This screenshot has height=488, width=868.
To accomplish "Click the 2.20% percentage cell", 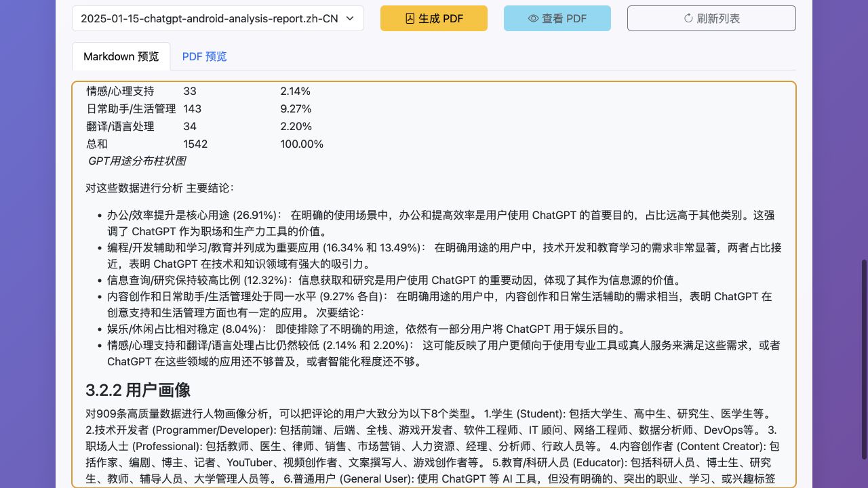I will [296, 126].
